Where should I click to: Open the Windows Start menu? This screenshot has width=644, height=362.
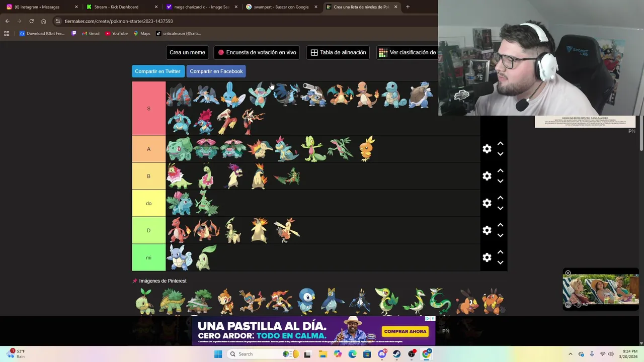pyautogui.click(x=218, y=354)
